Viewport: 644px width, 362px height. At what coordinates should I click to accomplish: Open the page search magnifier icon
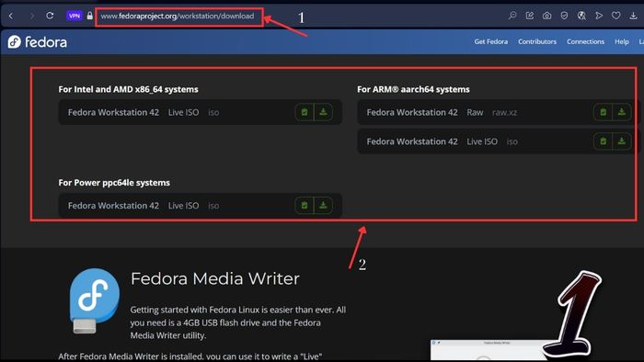tap(512, 16)
